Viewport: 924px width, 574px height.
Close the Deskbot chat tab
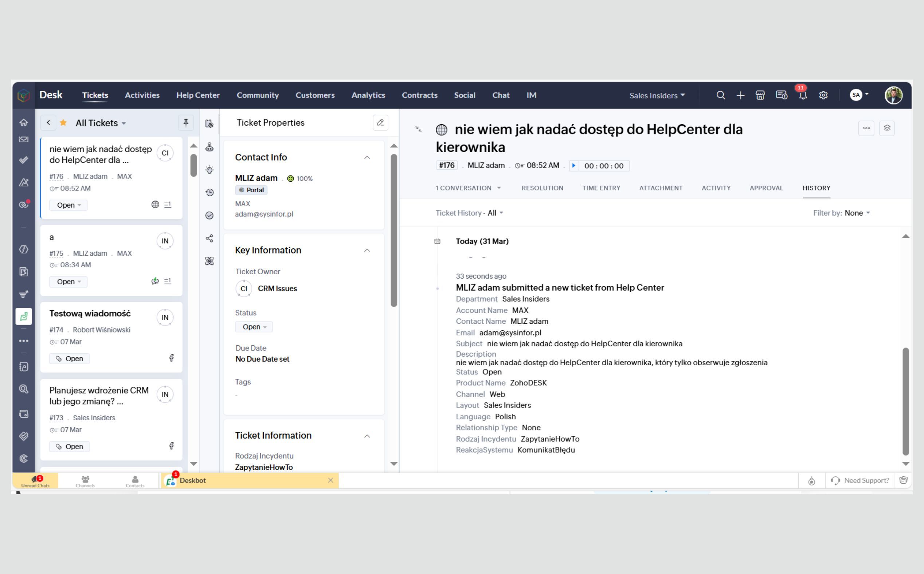pos(330,480)
